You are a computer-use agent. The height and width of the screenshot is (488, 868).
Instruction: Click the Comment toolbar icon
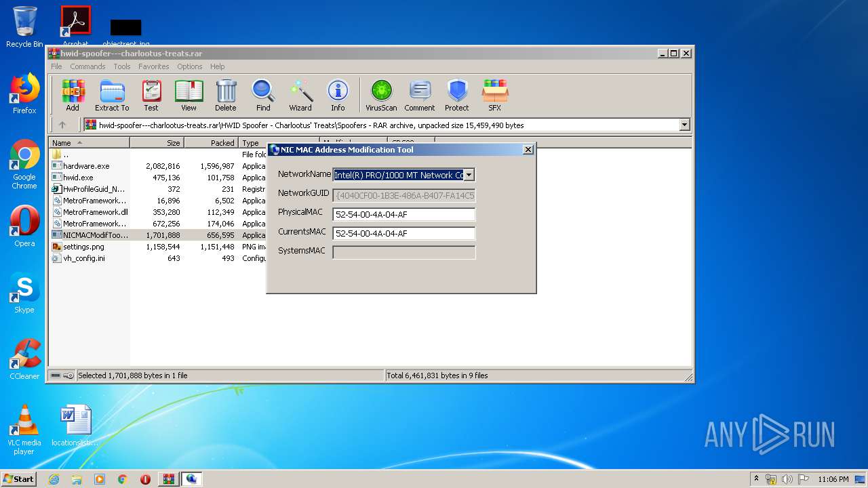(420, 95)
